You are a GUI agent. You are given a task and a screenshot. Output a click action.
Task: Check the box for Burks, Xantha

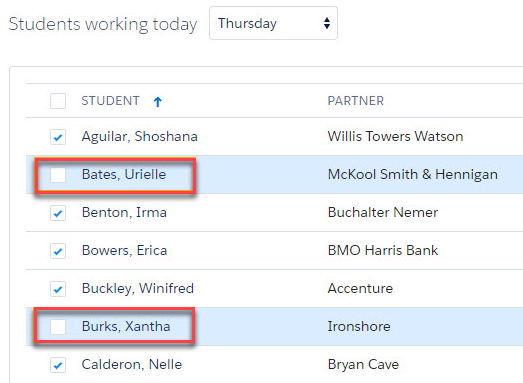pos(58,327)
